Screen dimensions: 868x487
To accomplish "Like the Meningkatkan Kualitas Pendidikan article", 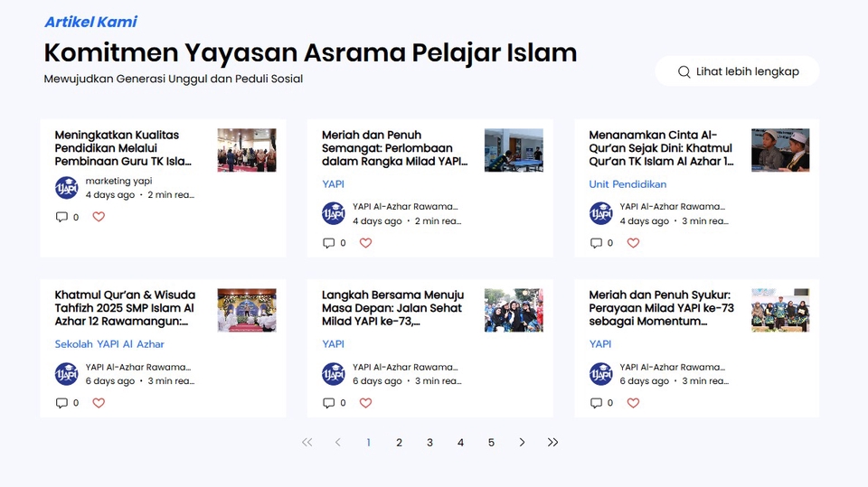I will (x=99, y=217).
